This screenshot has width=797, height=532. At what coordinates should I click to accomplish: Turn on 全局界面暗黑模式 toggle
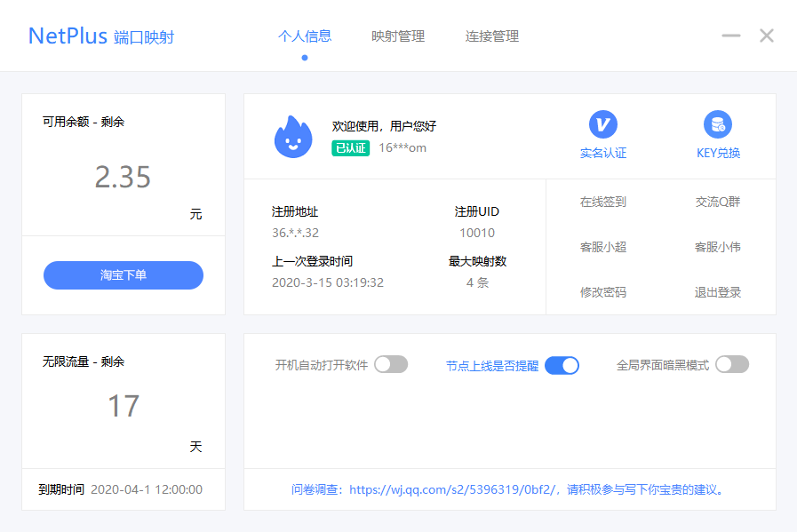[732, 364]
